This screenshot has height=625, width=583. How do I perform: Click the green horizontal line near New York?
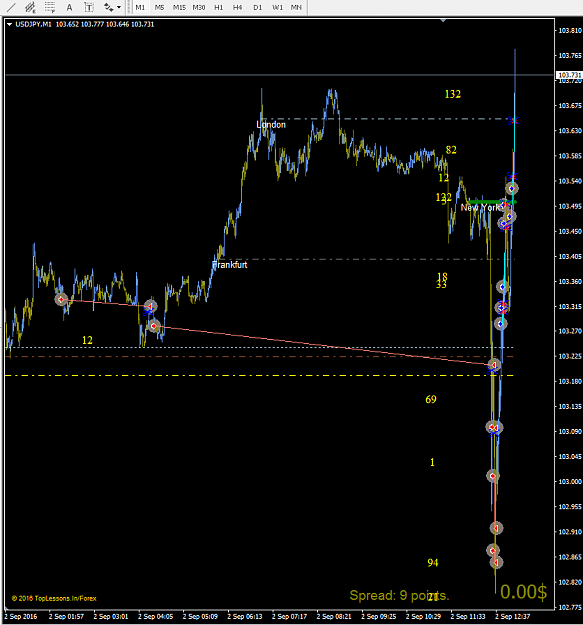coord(493,202)
